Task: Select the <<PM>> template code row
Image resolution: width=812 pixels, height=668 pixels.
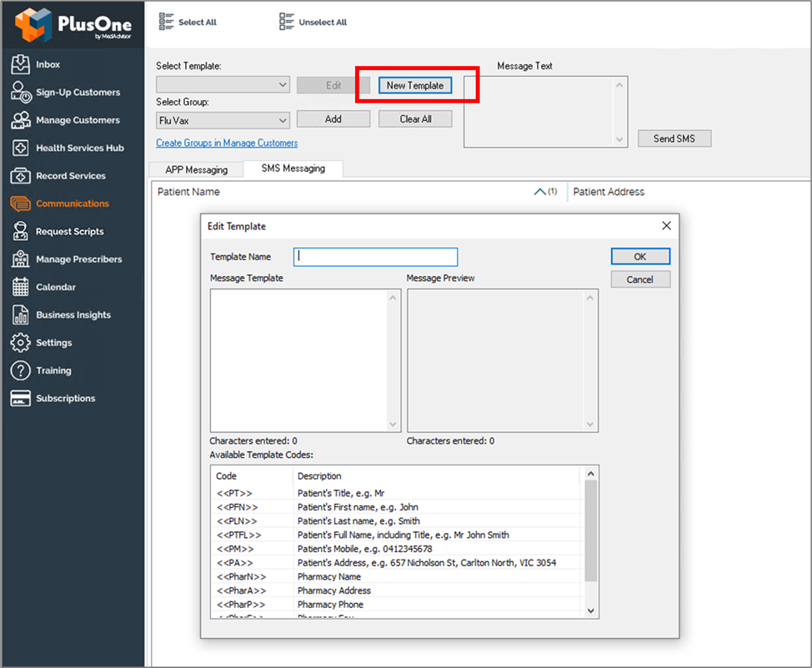Action: tap(397, 549)
